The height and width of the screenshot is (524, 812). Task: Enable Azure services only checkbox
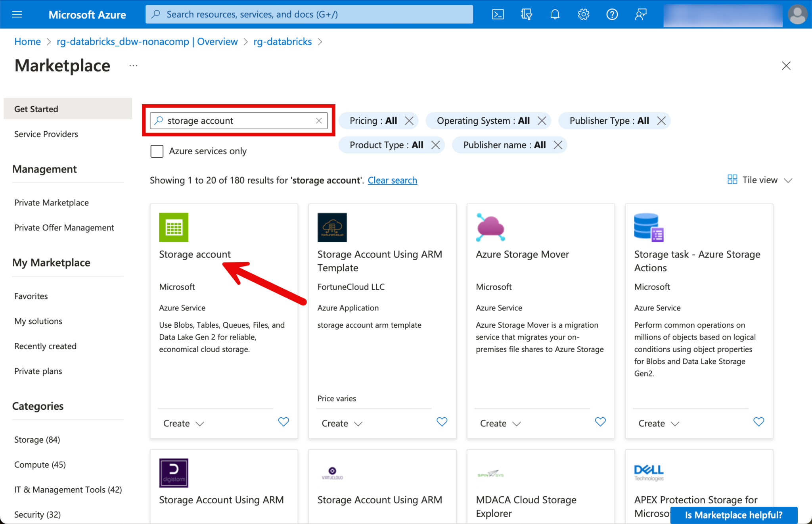point(157,151)
